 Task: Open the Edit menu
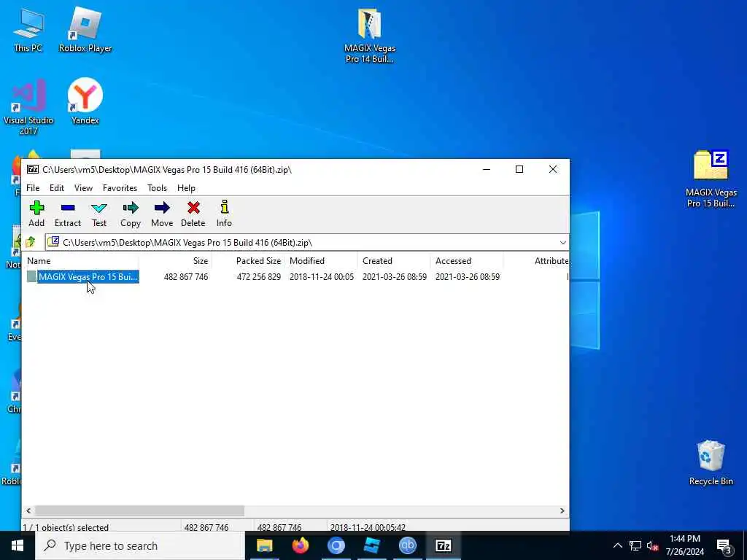(57, 188)
